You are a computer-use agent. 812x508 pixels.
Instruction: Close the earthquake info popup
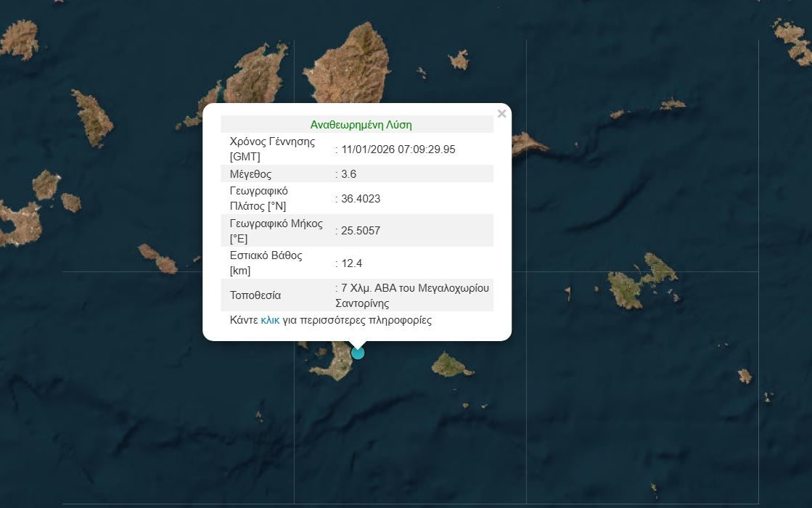501,114
